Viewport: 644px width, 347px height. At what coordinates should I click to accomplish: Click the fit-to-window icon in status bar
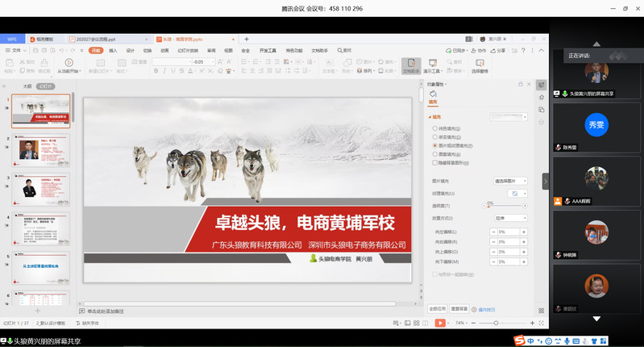[542, 323]
